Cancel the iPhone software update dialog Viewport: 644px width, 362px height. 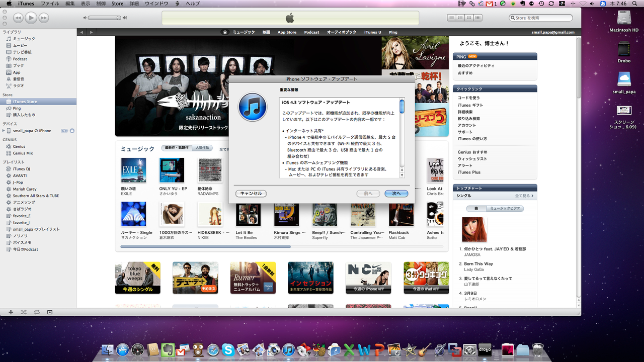251,194
